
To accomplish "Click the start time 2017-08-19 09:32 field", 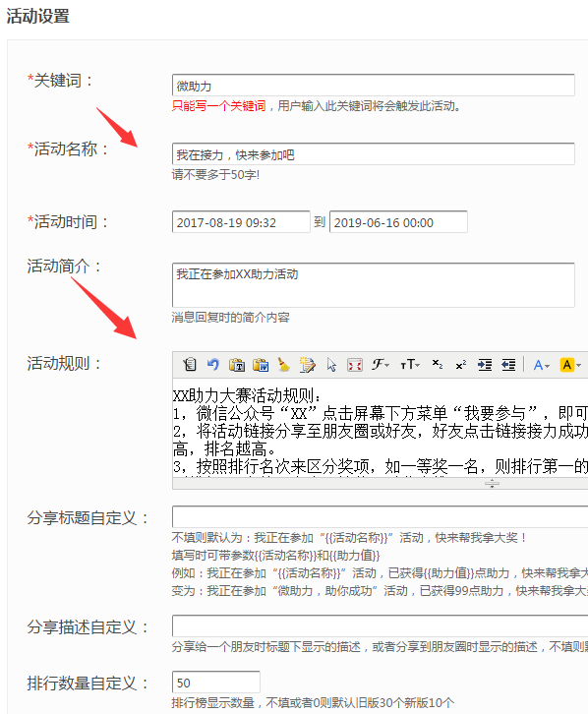I will point(241,221).
